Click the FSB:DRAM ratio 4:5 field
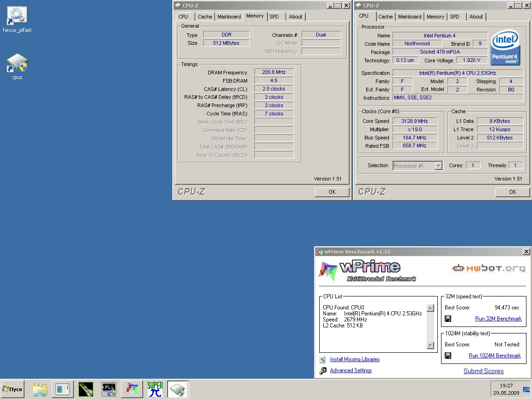Image resolution: width=532 pixels, height=399 pixels. (x=274, y=80)
